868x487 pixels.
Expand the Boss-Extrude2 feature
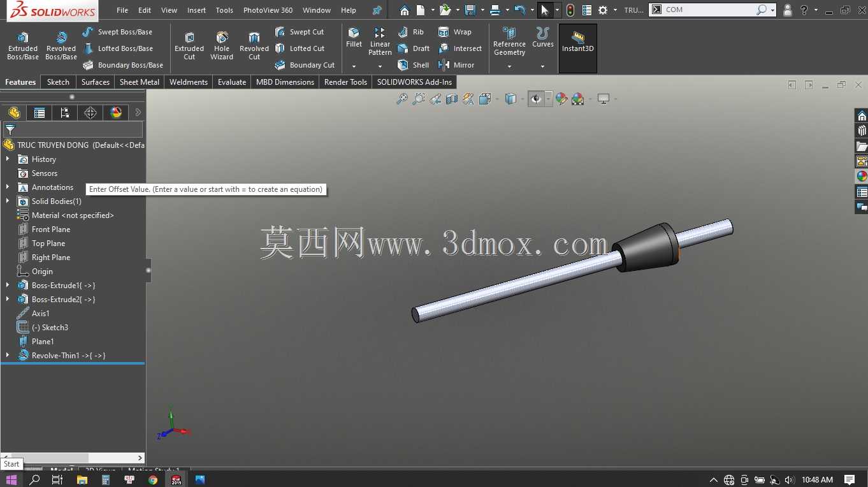tap(8, 300)
